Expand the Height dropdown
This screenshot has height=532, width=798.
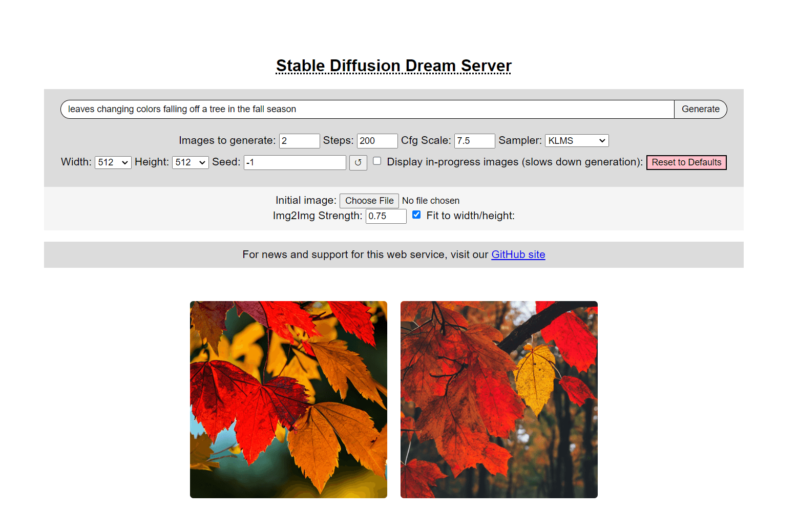point(191,162)
